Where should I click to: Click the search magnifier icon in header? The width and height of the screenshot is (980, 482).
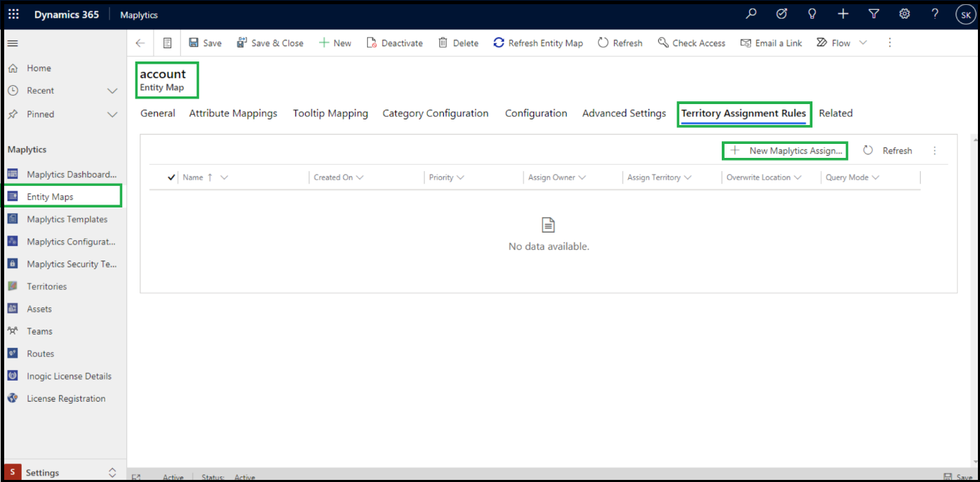pos(751,14)
